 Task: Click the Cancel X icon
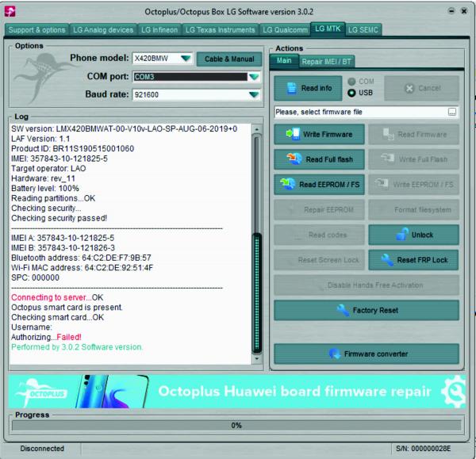[409, 88]
